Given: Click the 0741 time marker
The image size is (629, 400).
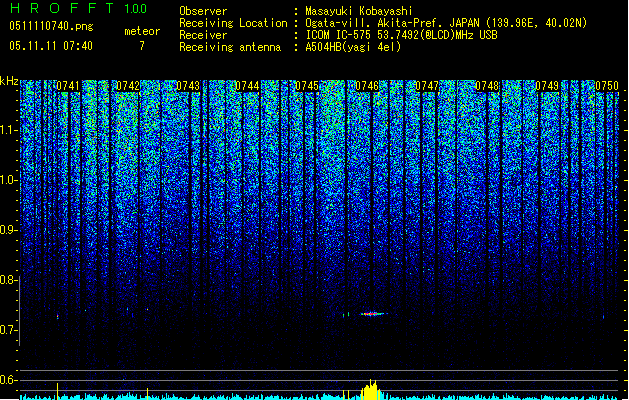Looking at the screenshot, I should [x=68, y=86].
